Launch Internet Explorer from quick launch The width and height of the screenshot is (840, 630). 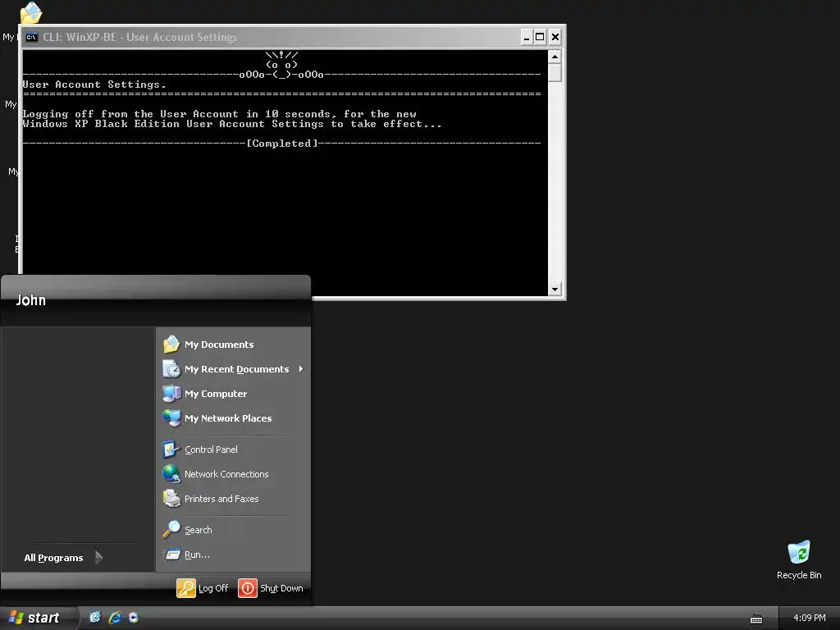pyautogui.click(x=115, y=617)
